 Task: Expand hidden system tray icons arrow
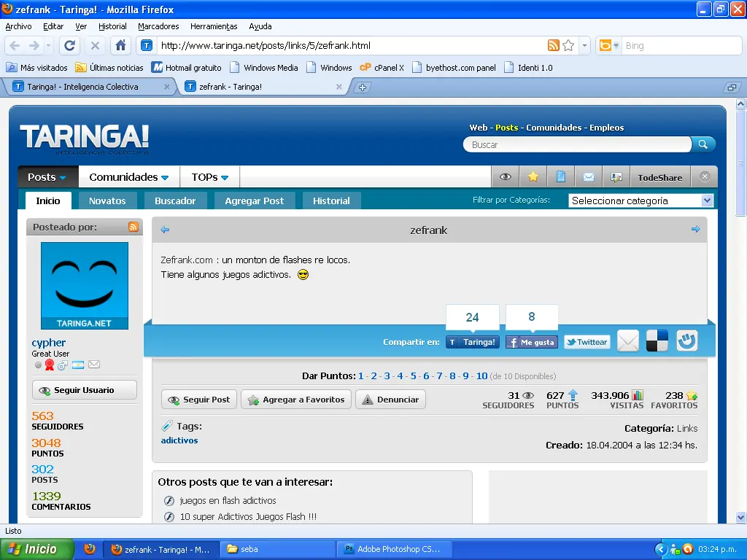661,549
